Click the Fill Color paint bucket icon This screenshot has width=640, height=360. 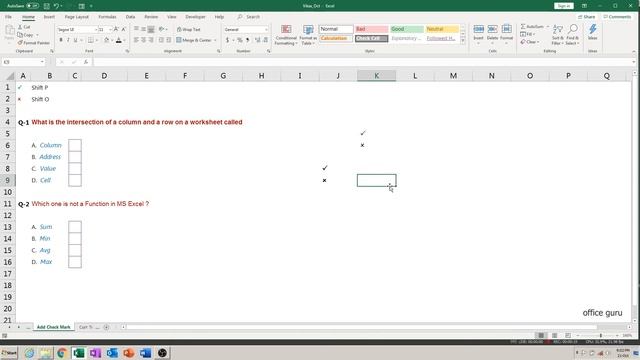[x=107, y=40]
